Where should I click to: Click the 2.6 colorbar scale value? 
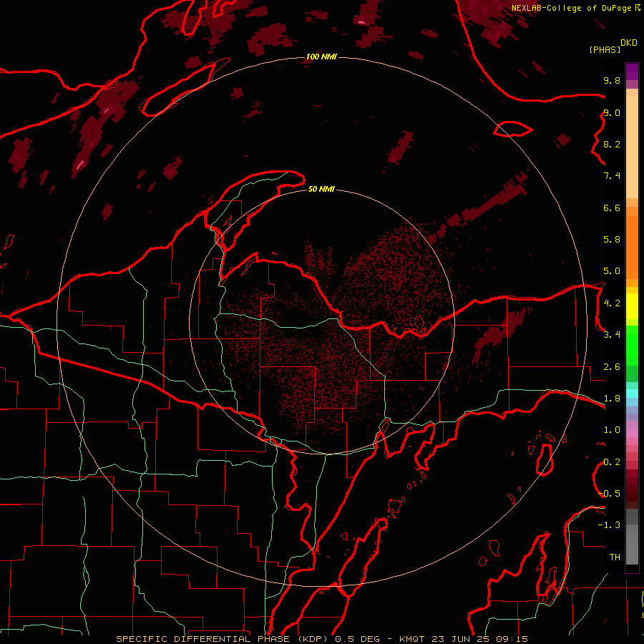click(x=612, y=367)
